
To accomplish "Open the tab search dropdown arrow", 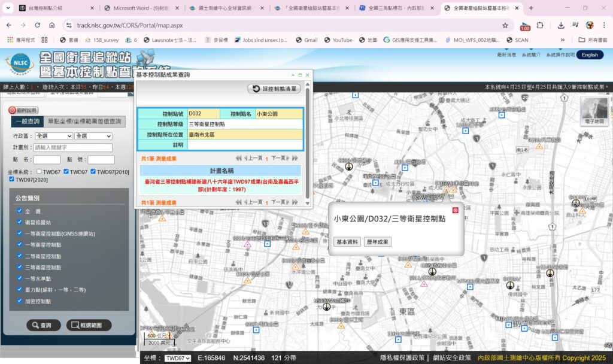I will click(x=8, y=8).
